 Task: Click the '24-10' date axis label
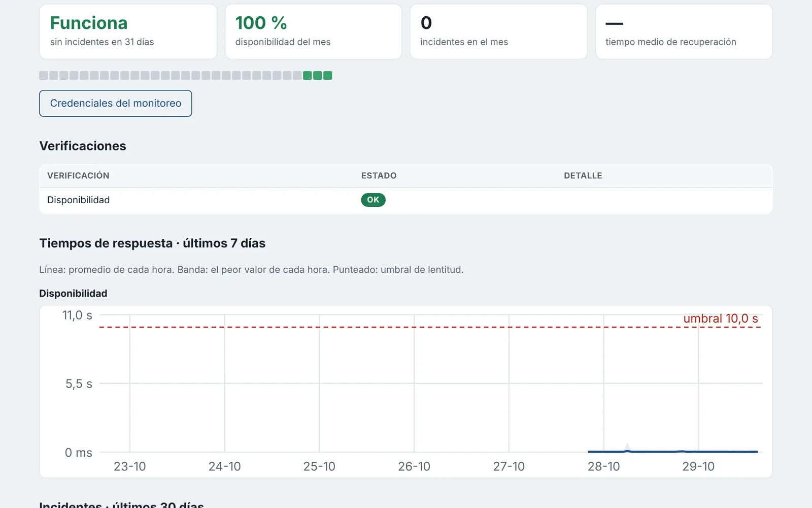click(225, 466)
